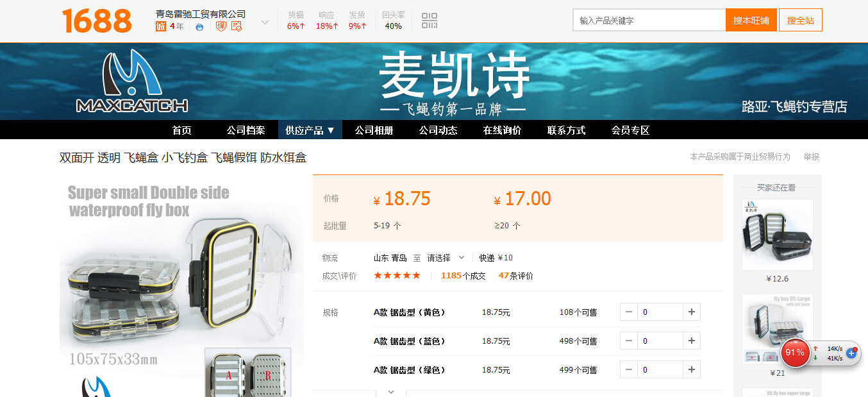The width and height of the screenshot is (868, 397).
Task: Click the A款 锯齿型（蓝色） variant label
Action: [409, 341]
